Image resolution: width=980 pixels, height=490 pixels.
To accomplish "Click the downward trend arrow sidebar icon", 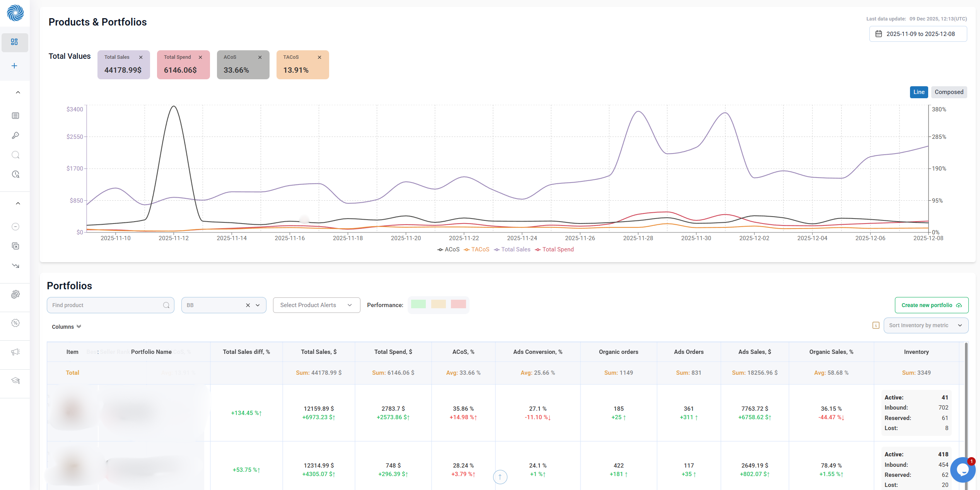I will pyautogui.click(x=15, y=266).
